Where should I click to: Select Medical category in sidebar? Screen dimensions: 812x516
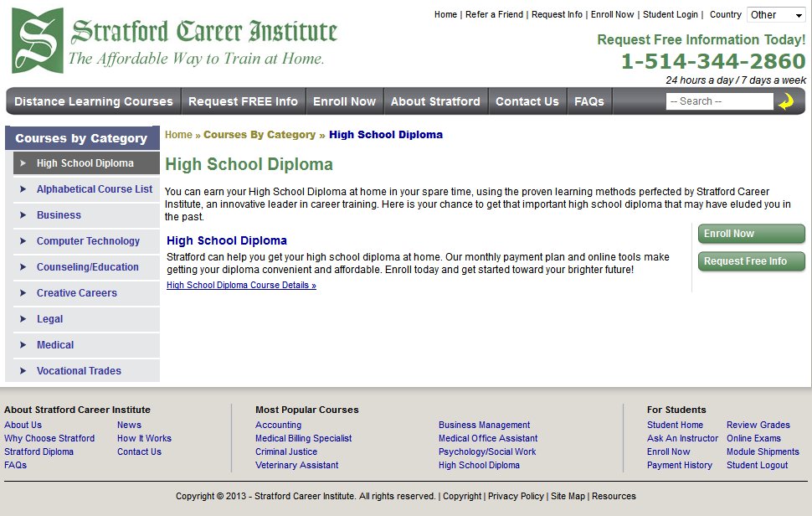click(x=55, y=345)
